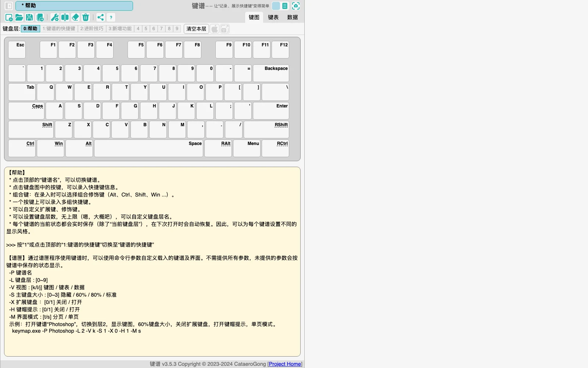Switch to the 键图 tab
This screenshot has width=588, height=368.
coord(254,17)
